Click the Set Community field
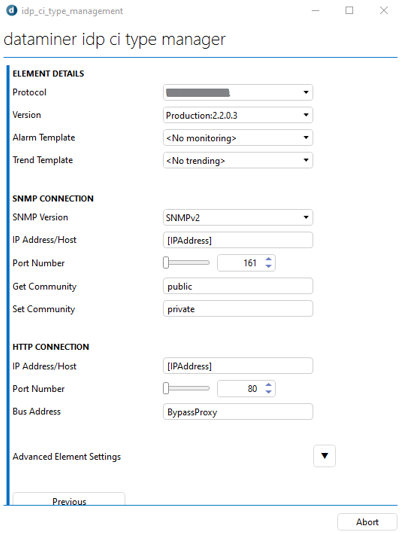Viewport: 401px width, 534px height. click(x=238, y=309)
